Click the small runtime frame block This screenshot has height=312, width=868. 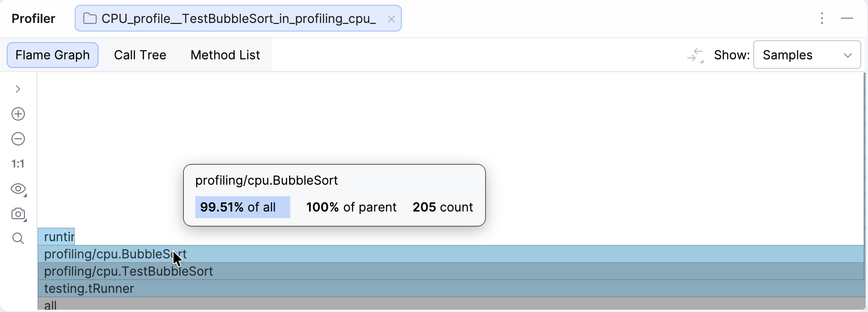[56, 237]
